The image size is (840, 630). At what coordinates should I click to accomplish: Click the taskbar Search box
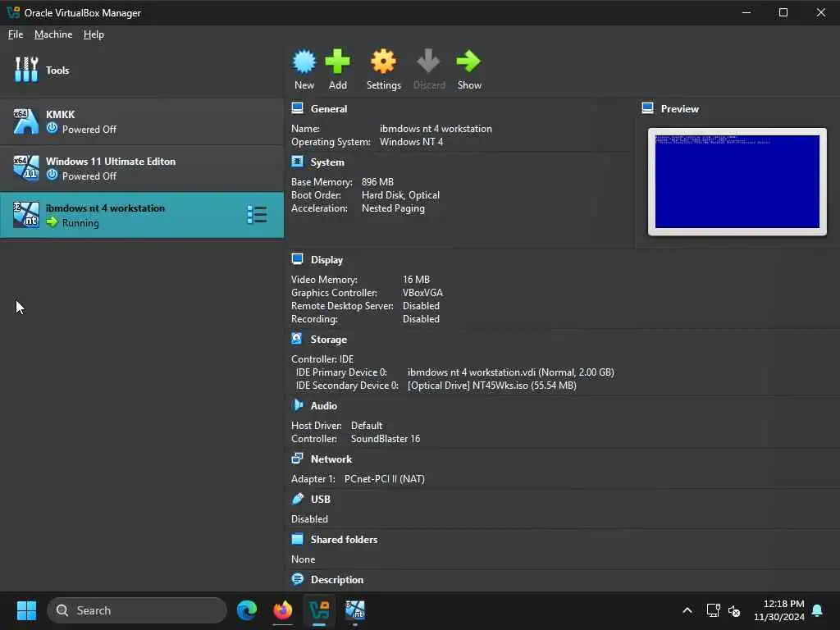click(x=137, y=610)
